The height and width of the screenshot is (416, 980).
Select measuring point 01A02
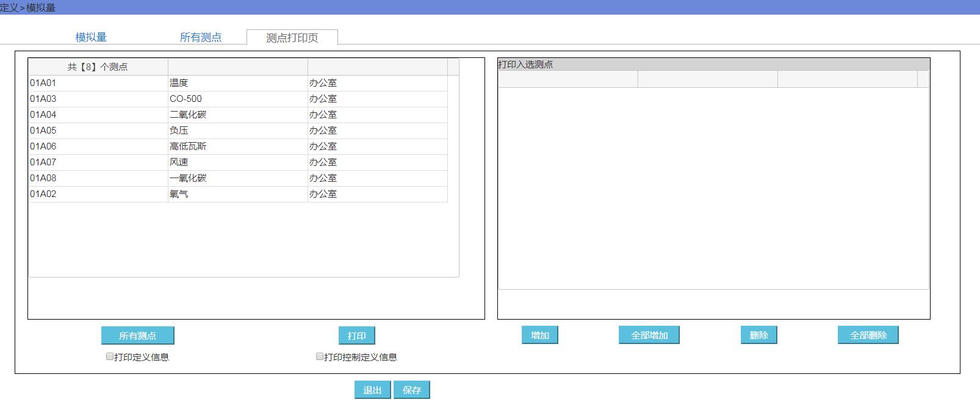98,194
